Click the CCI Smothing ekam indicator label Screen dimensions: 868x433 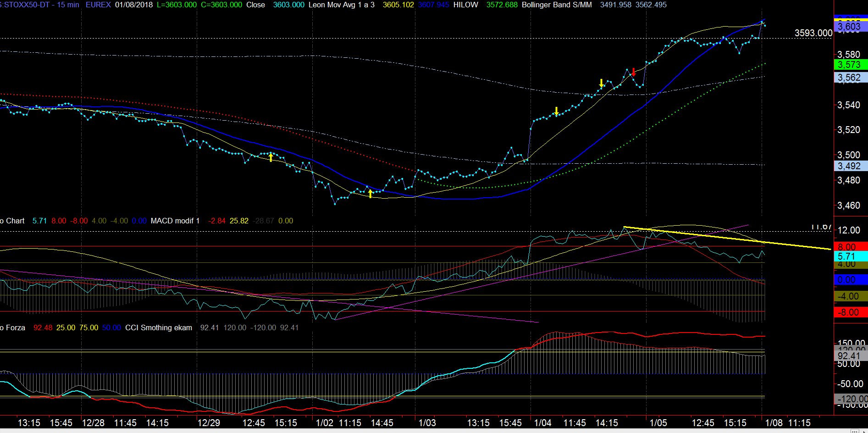(159, 328)
